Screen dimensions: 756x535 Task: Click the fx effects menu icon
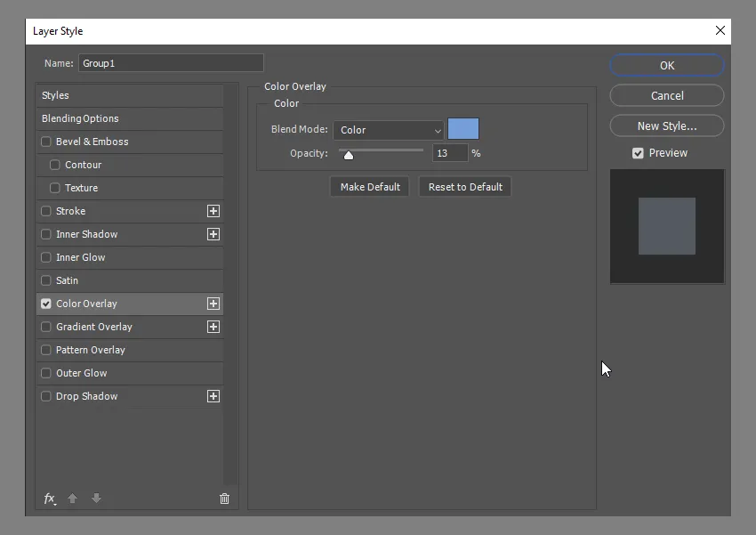[x=50, y=499]
